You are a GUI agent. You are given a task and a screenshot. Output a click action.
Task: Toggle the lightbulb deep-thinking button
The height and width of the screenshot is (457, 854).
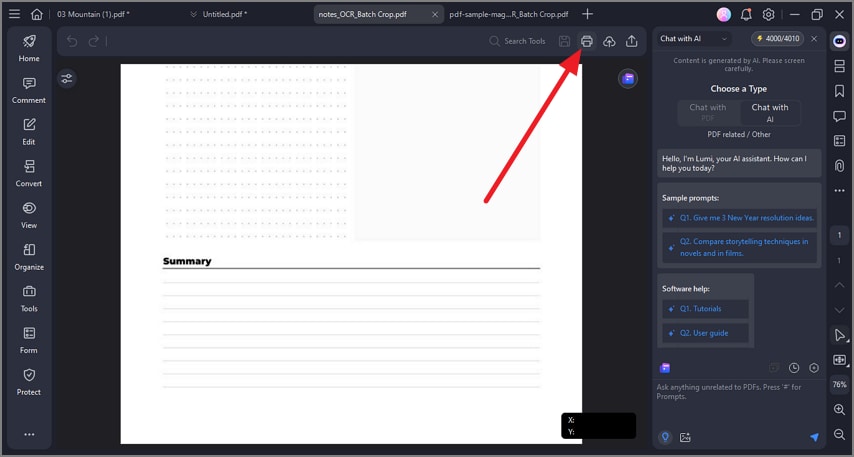(665, 437)
